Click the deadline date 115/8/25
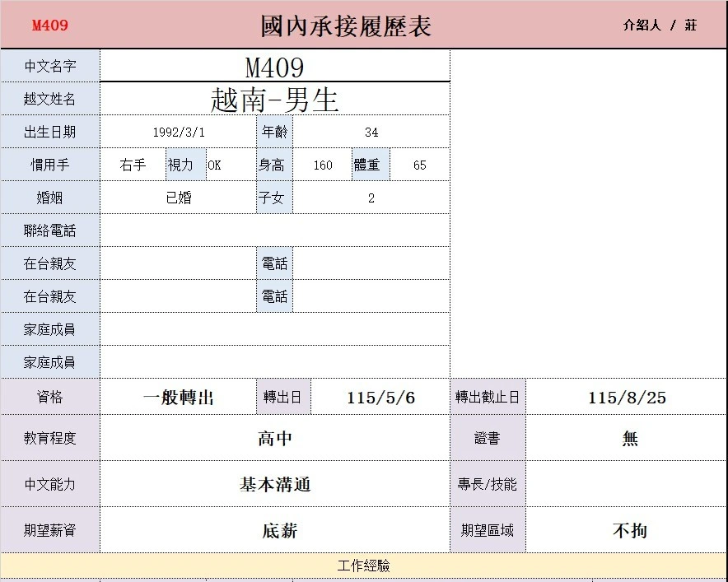The image size is (728, 582). click(627, 398)
